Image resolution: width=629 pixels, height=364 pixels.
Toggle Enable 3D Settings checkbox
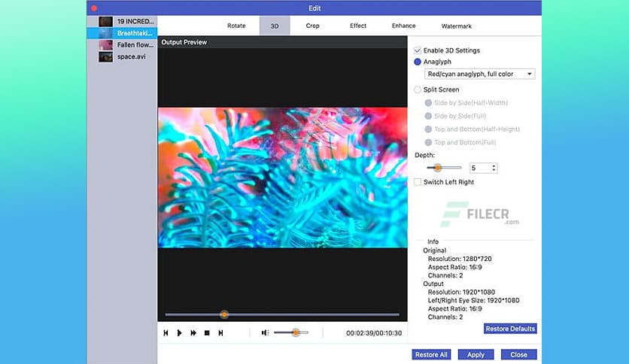[x=418, y=50]
